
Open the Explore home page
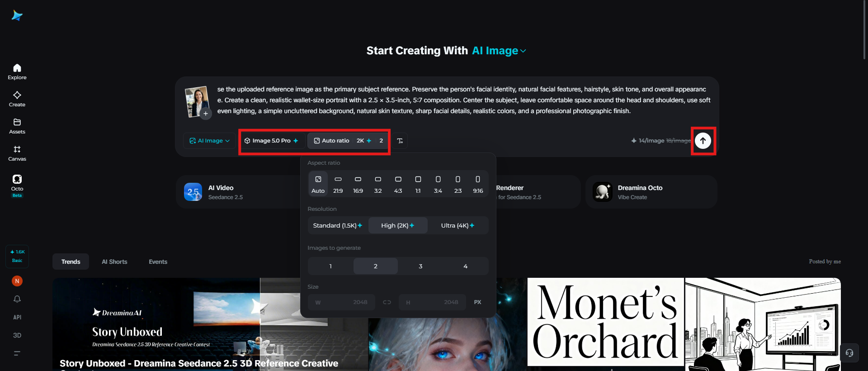tap(17, 72)
